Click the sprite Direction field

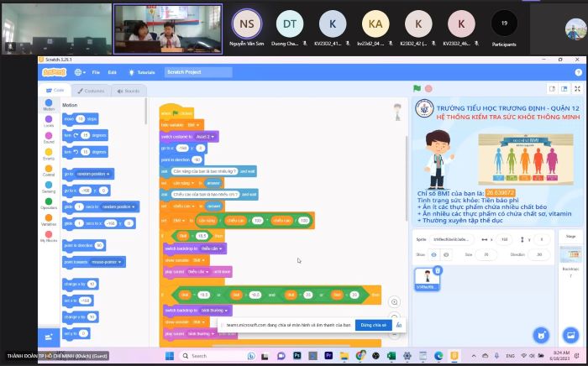(539, 254)
